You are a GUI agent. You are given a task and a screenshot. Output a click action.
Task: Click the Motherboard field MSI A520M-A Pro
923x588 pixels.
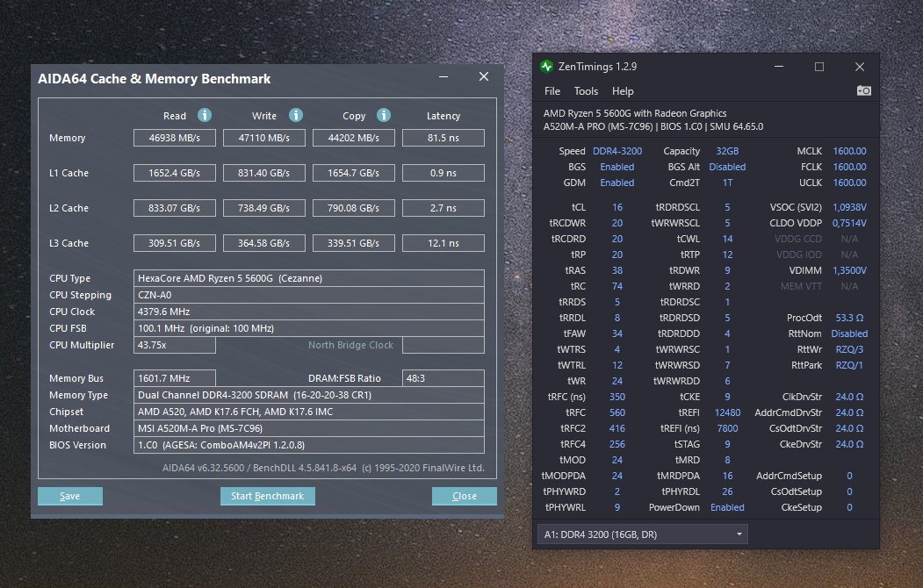309,428
